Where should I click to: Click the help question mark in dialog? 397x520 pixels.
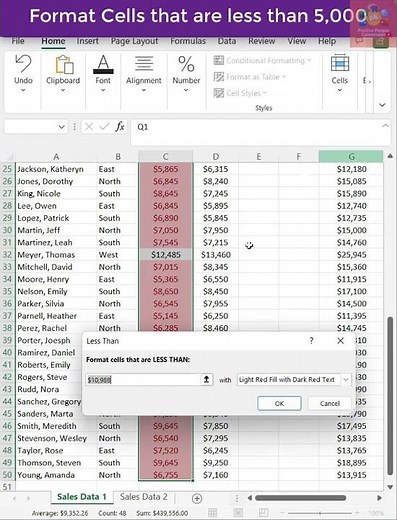click(311, 341)
